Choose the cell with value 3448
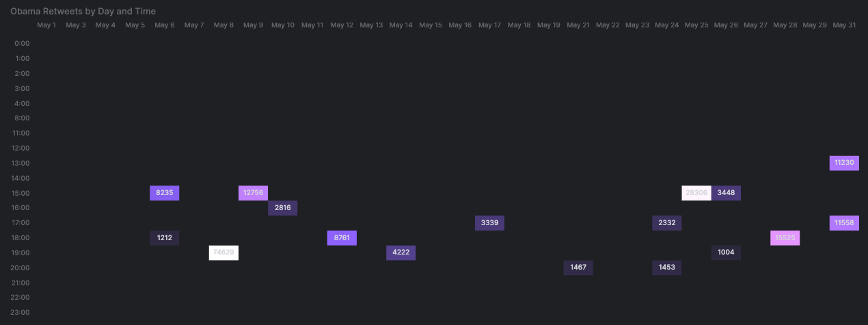This screenshot has width=868, height=325. coord(726,193)
